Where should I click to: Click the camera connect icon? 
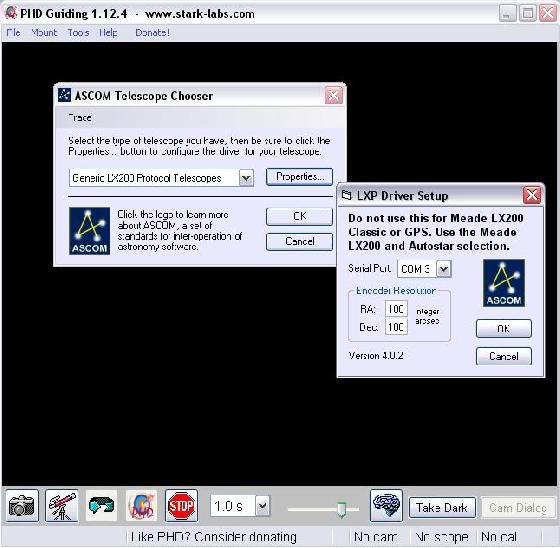(22, 506)
